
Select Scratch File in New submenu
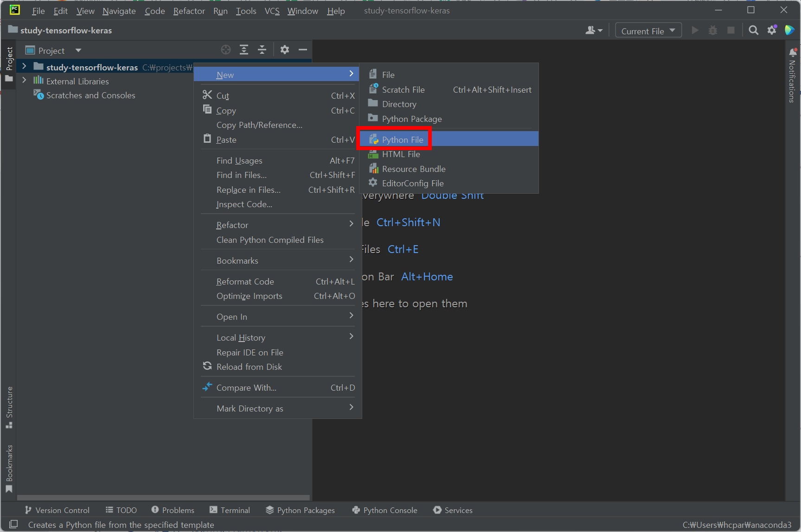coord(449,89)
